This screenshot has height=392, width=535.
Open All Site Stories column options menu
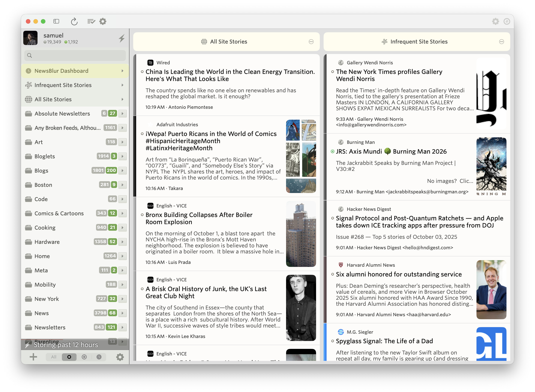[x=311, y=42]
